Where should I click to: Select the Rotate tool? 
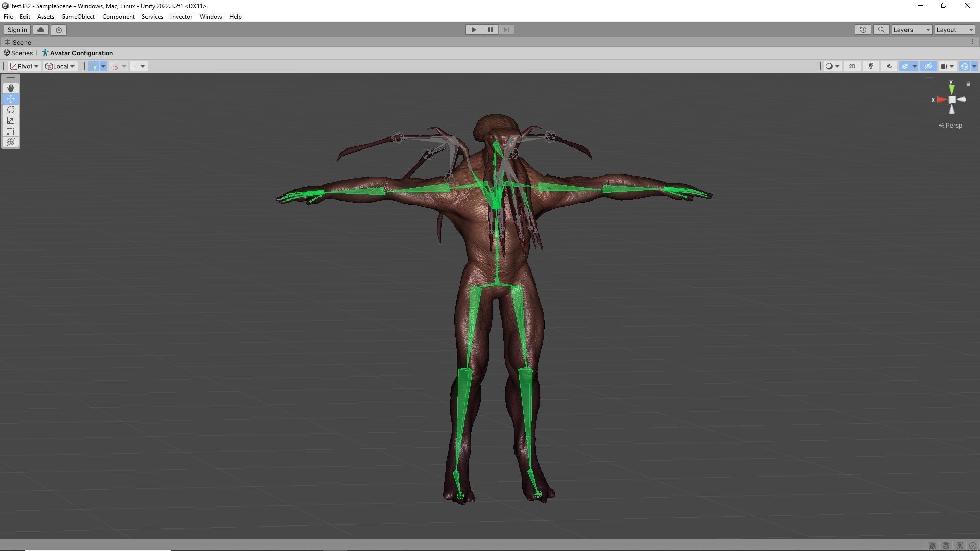[x=11, y=110]
